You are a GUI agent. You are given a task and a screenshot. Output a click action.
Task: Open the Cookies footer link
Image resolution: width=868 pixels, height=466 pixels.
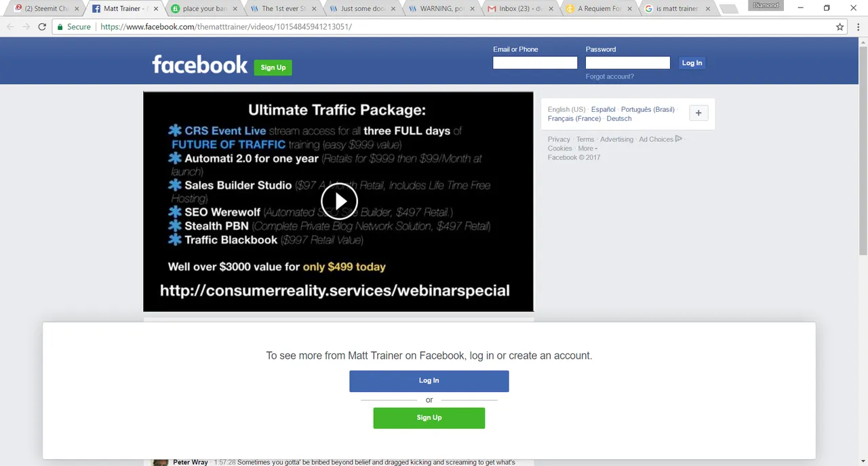tap(560, 148)
